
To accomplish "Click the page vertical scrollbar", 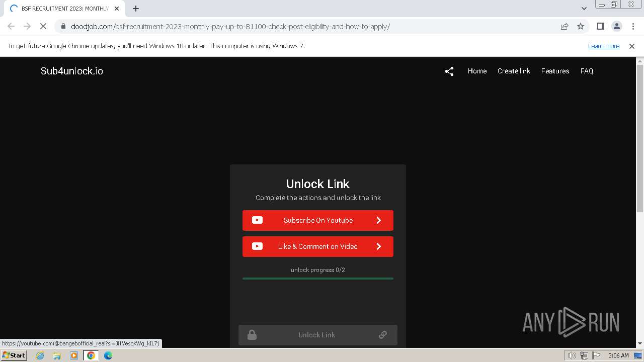I will (640, 138).
